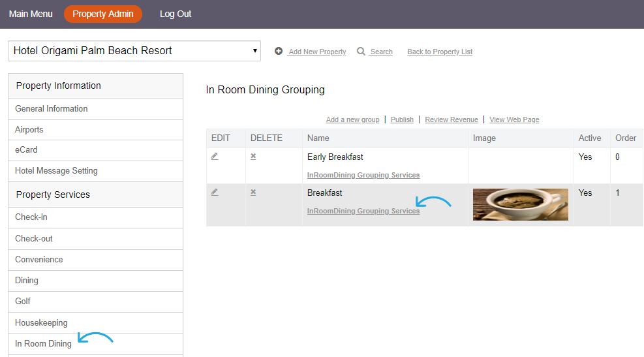Select Dining in sidebar

95,281
